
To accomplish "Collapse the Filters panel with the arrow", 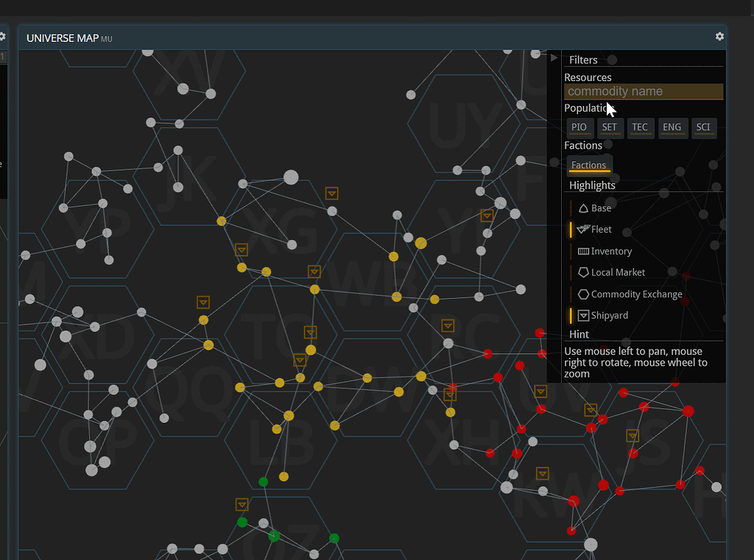I will 554,57.
